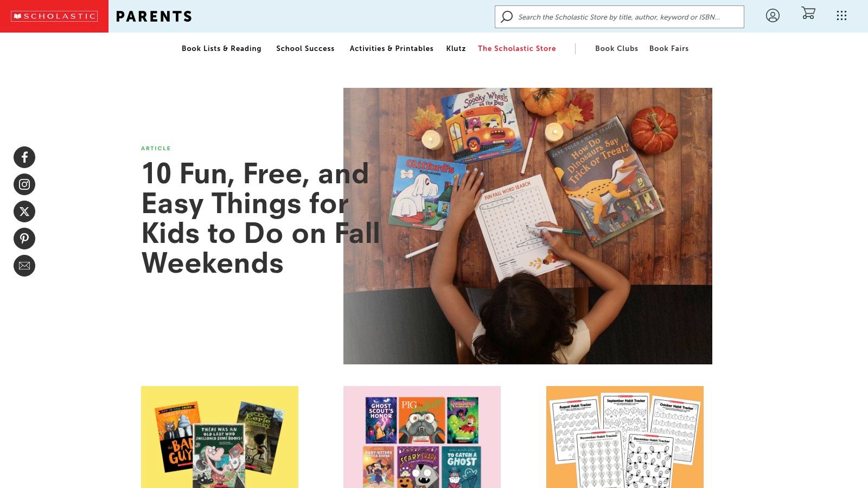
Task: Select the Klutz menu item
Action: pos(456,48)
